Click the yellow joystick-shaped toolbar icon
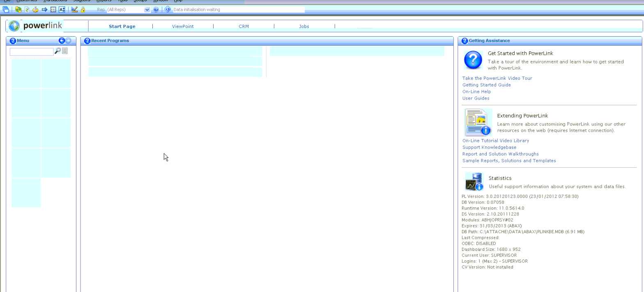 point(36,9)
